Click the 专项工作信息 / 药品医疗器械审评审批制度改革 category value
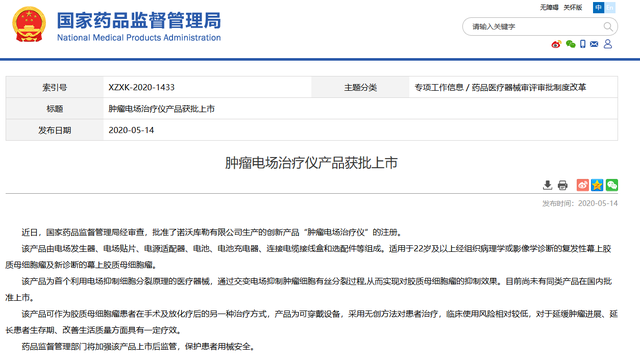This screenshot has height=363, width=640. tap(500, 87)
